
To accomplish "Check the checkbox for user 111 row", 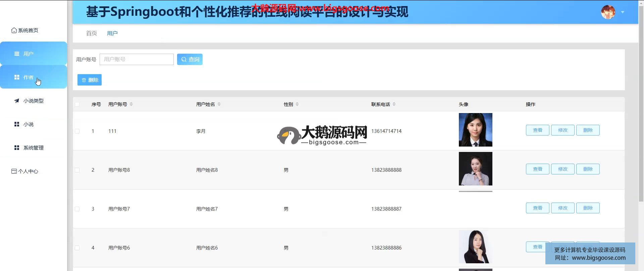I will 77,131.
